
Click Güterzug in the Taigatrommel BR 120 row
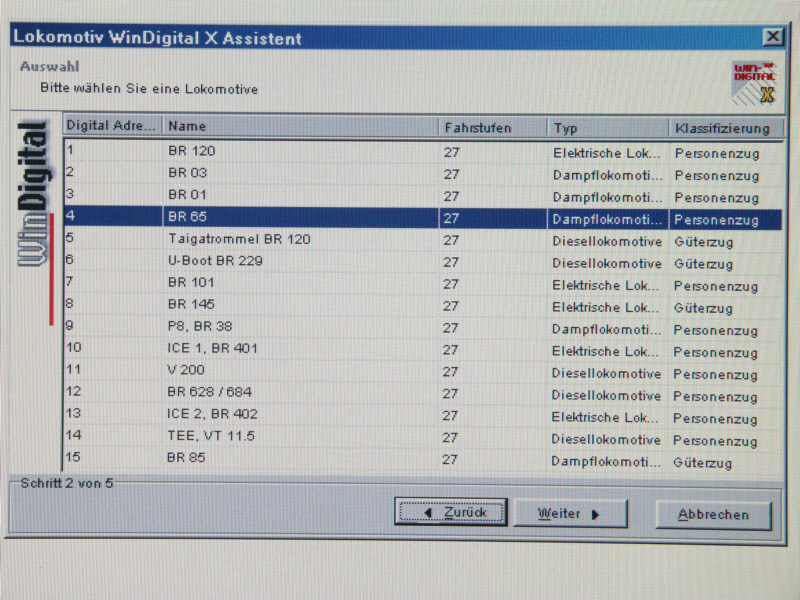pyautogui.click(x=704, y=242)
